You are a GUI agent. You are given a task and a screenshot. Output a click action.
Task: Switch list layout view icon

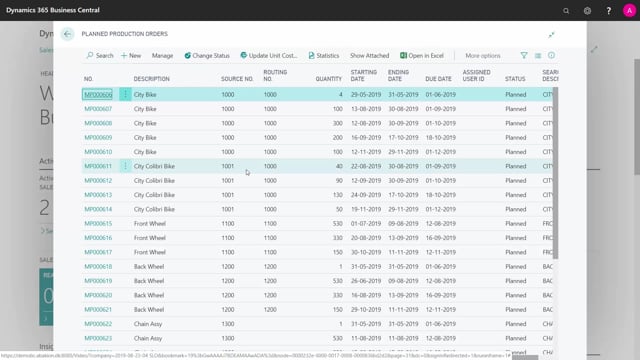[x=538, y=56]
